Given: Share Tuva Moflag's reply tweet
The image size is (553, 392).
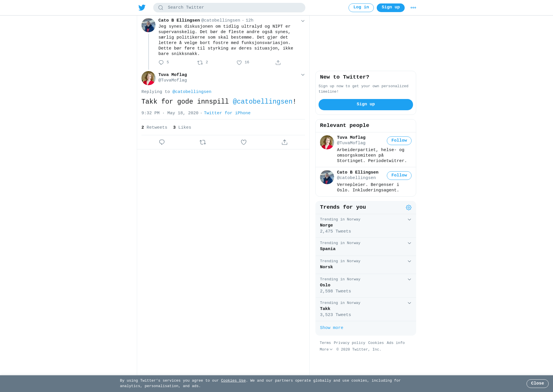Looking at the screenshot, I should [285, 142].
